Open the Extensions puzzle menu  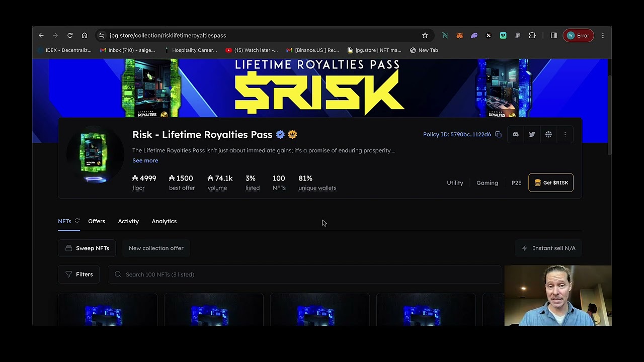[532, 35]
